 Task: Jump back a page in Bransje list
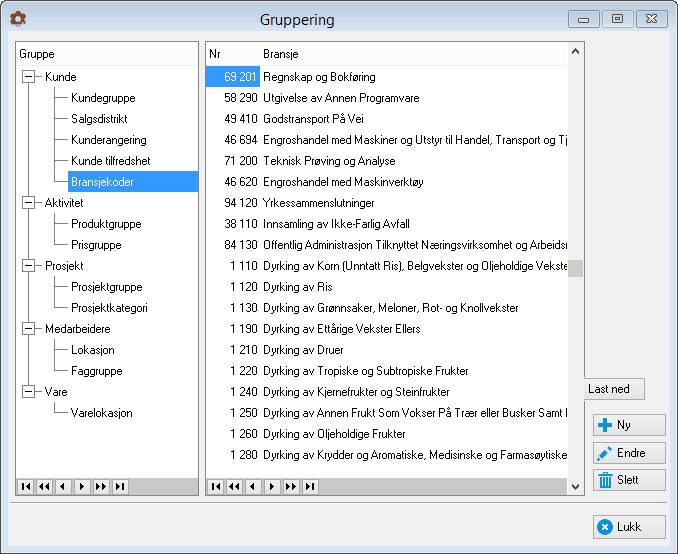point(234,487)
